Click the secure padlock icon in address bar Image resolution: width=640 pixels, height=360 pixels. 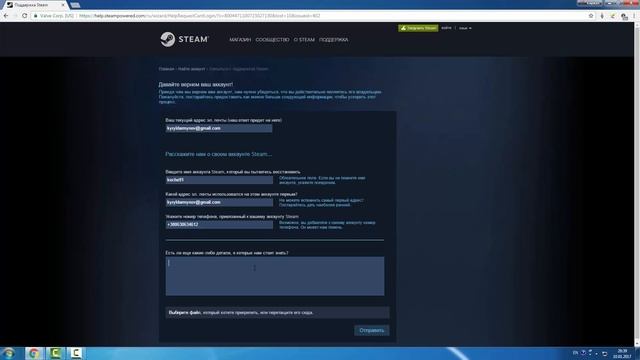tap(36, 16)
